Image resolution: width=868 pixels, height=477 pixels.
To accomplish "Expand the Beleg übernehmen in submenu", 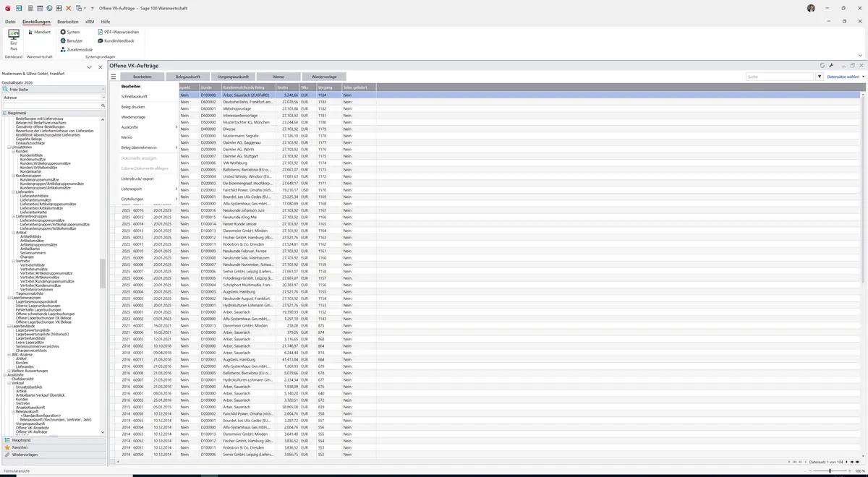I will [149, 147].
